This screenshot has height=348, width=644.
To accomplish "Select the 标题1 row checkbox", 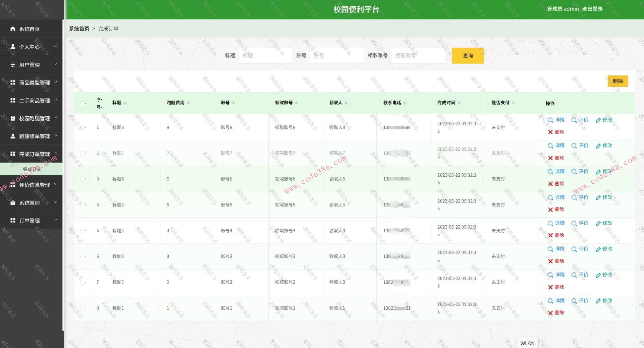I will 83,308.
